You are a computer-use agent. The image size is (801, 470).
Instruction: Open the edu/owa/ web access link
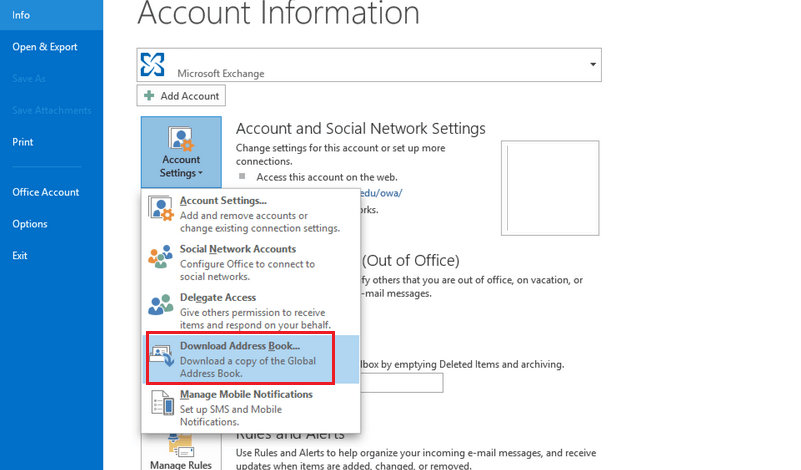(x=381, y=193)
